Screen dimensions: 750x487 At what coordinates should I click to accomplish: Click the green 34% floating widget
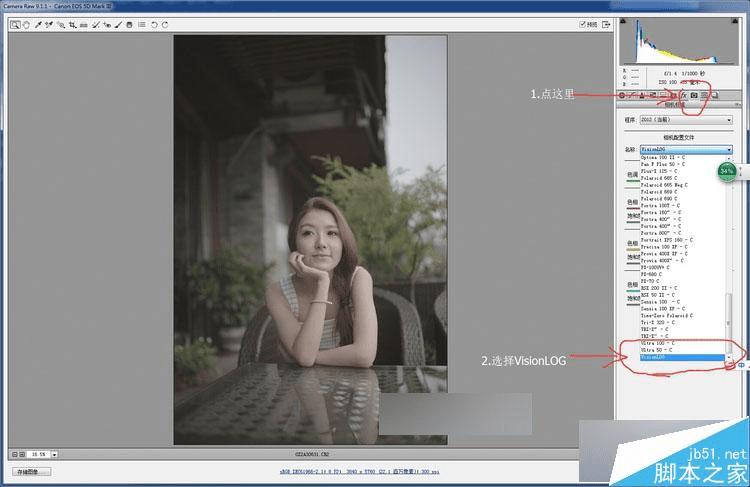(727, 171)
